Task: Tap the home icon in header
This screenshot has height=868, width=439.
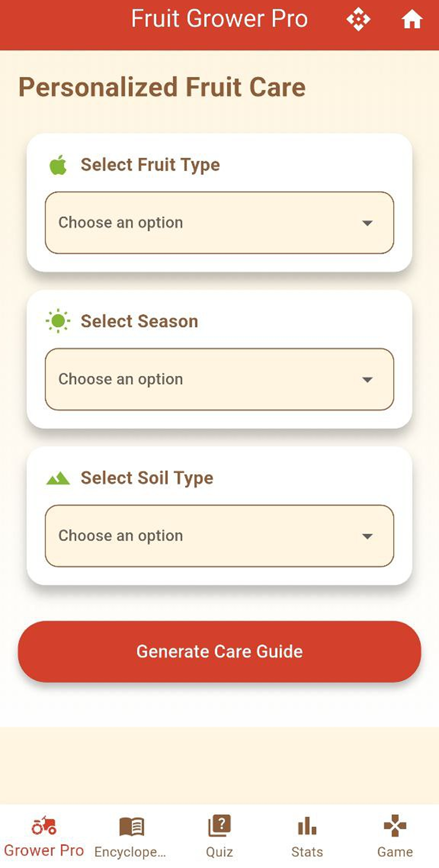Action: (412, 20)
